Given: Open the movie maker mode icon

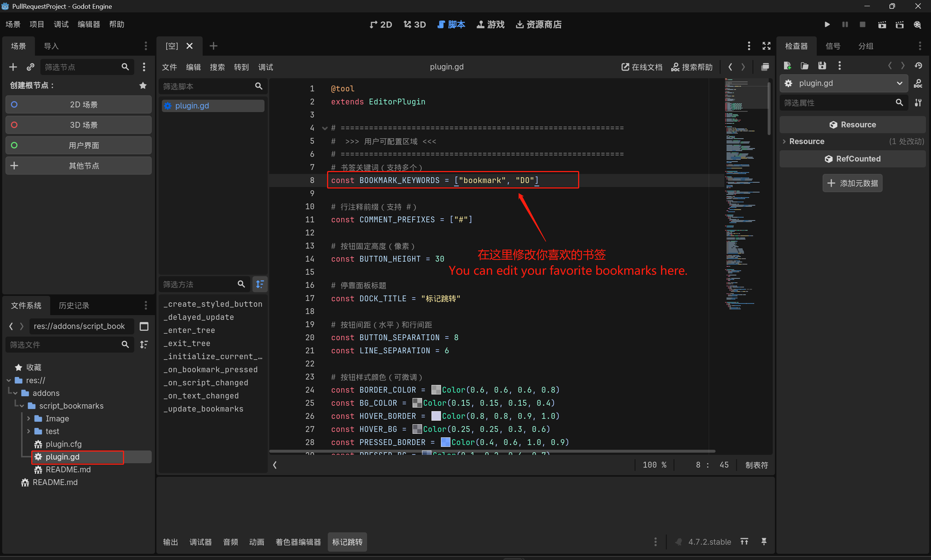Looking at the screenshot, I should (918, 24).
